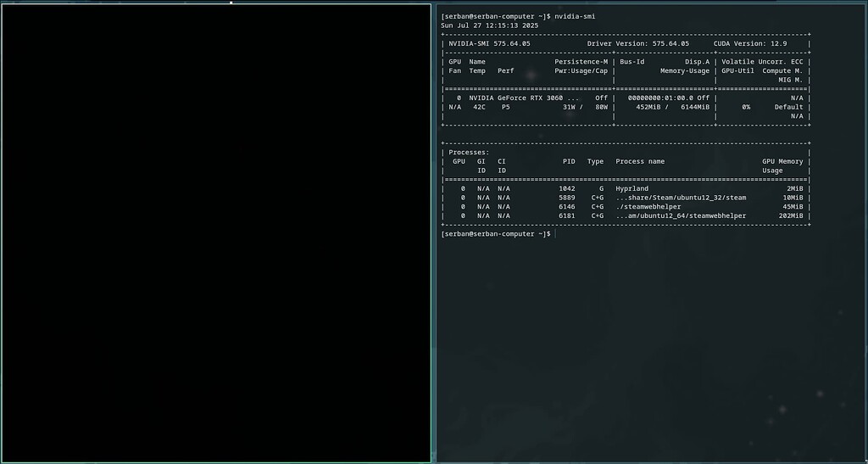Click the P5 performance state value
Image resolution: width=868 pixels, height=464 pixels.
[x=505, y=108]
